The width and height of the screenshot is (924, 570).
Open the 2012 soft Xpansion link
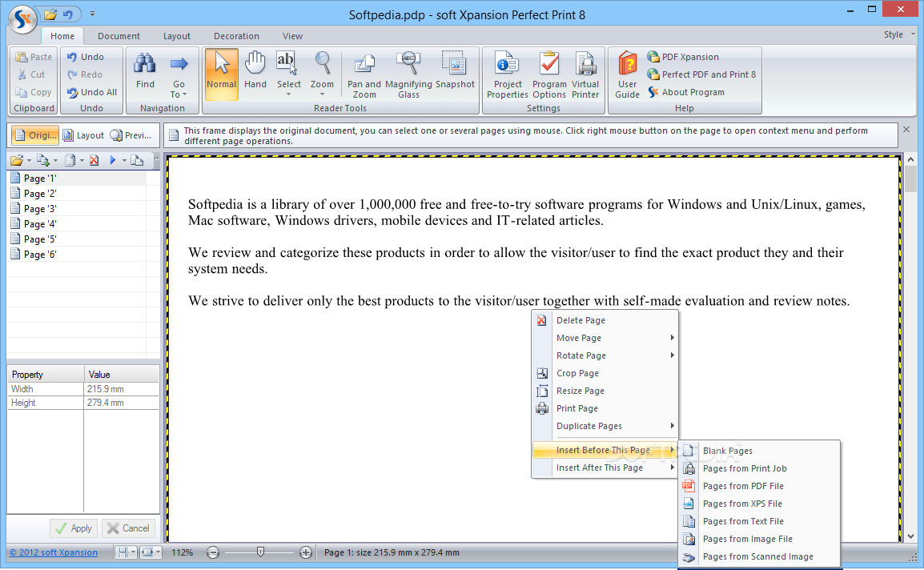click(53, 553)
